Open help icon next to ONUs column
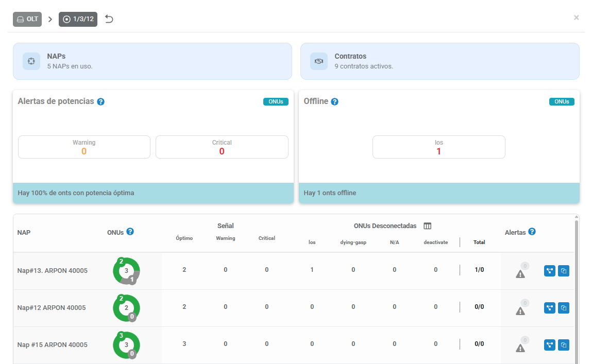Image resolution: width=592 pixels, height=364 pixels. point(130,232)
